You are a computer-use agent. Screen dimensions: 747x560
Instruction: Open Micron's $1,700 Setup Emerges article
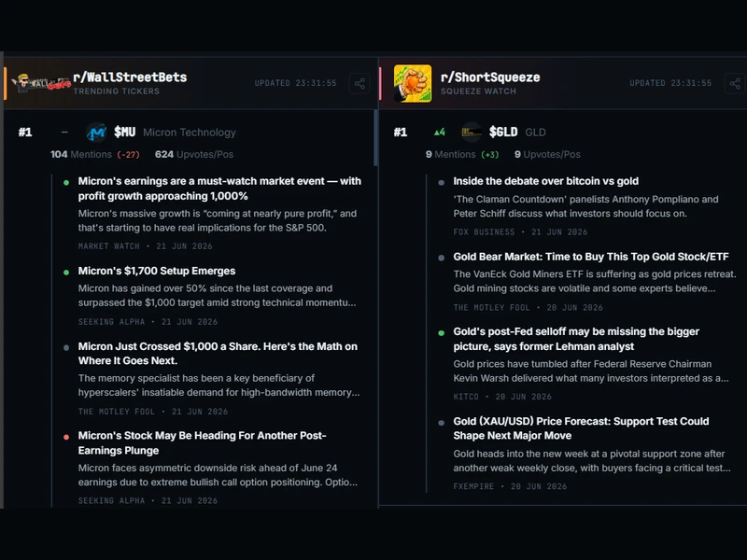click(x=157, y=271)
